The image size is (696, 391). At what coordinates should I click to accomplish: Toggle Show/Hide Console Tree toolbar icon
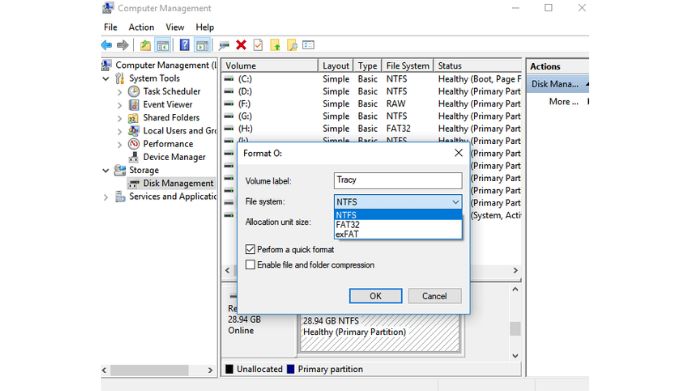pos(163,45)
